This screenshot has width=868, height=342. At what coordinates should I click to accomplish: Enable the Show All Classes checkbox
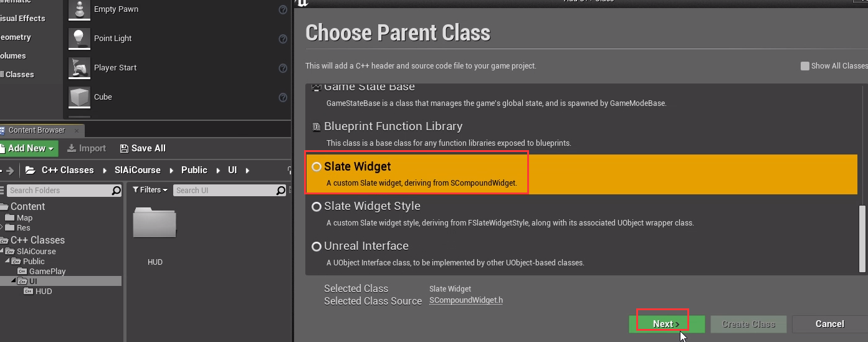(805, 65)
